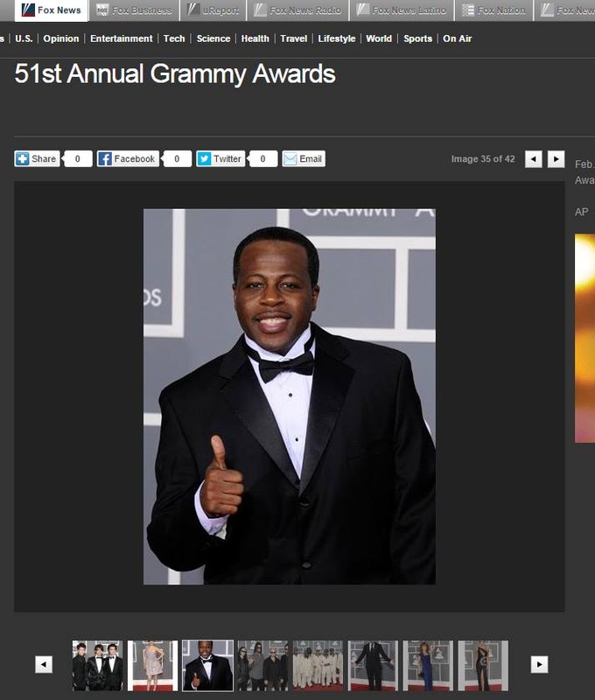Select thumbnail of group in white suits
The width and height of the screenshot is (595, 700).
(318, 666)
